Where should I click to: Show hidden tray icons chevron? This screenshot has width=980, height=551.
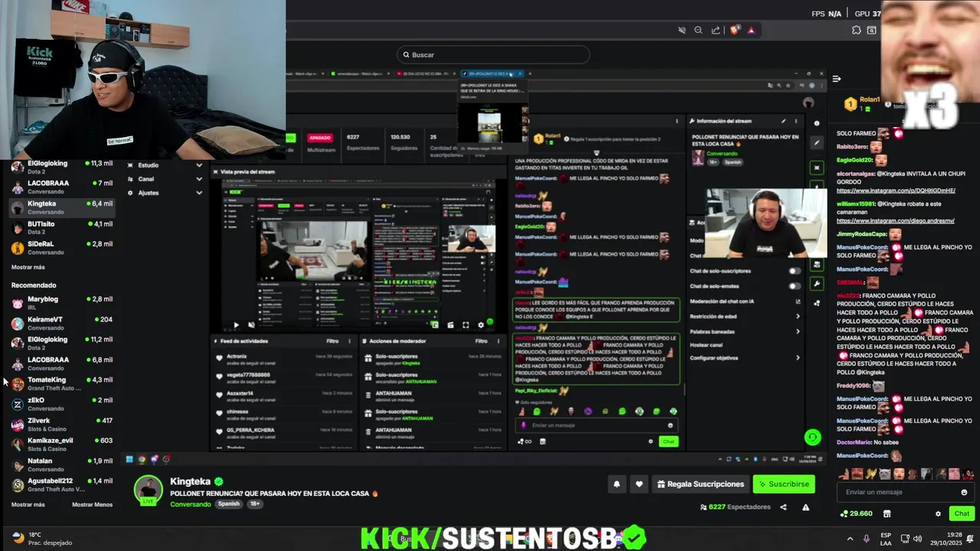coord(850,538)
